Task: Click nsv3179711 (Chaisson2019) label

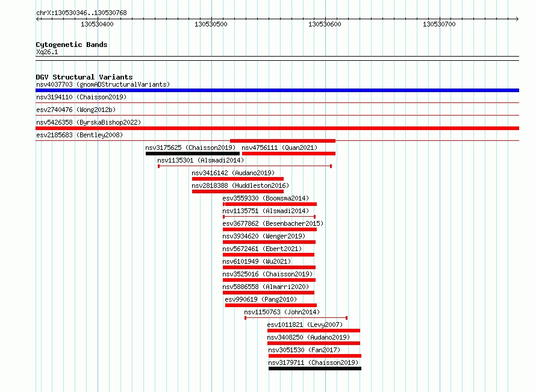Action: click(x=313, y=362)
